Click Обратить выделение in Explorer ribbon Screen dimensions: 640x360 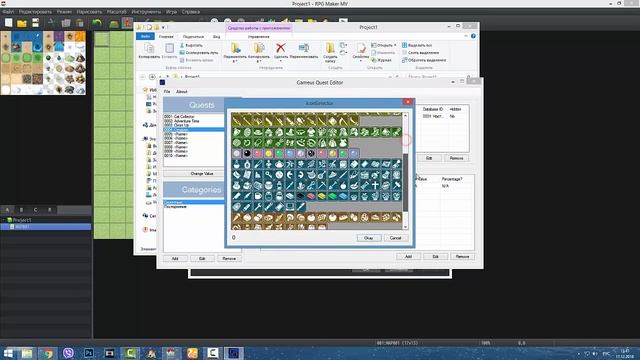424,60
